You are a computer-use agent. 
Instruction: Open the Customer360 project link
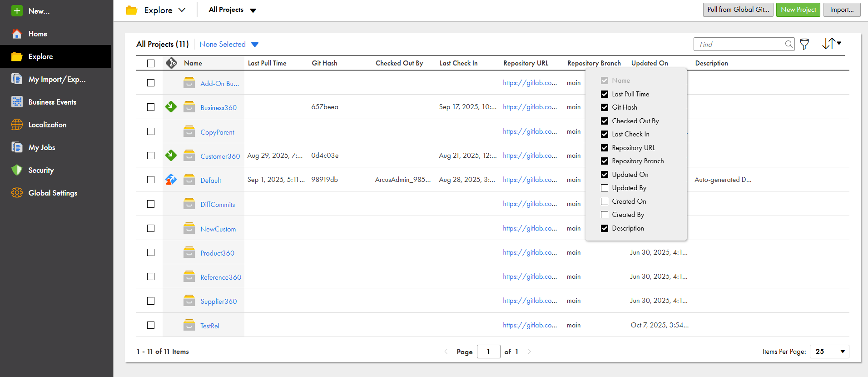click(x=220, y=156)
